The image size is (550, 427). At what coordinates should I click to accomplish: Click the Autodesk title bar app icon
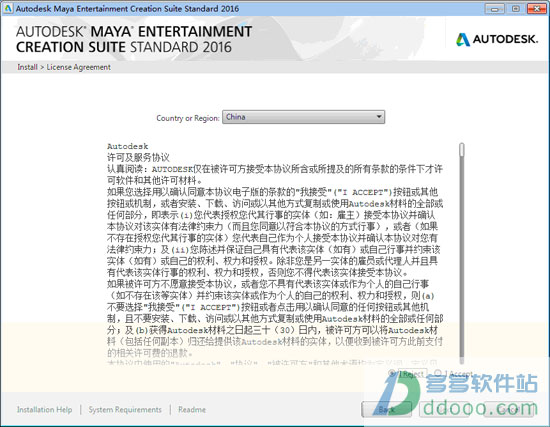pos(7,8)
